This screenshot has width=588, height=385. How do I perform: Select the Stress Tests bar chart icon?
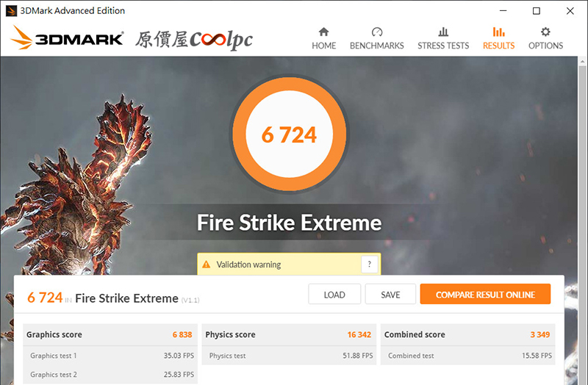[x=443, y=32]
